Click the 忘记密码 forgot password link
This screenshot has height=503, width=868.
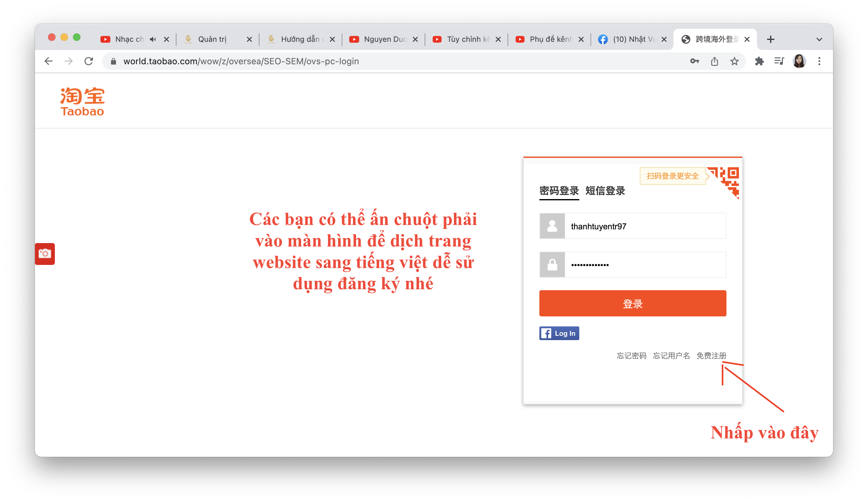point(631,355)
